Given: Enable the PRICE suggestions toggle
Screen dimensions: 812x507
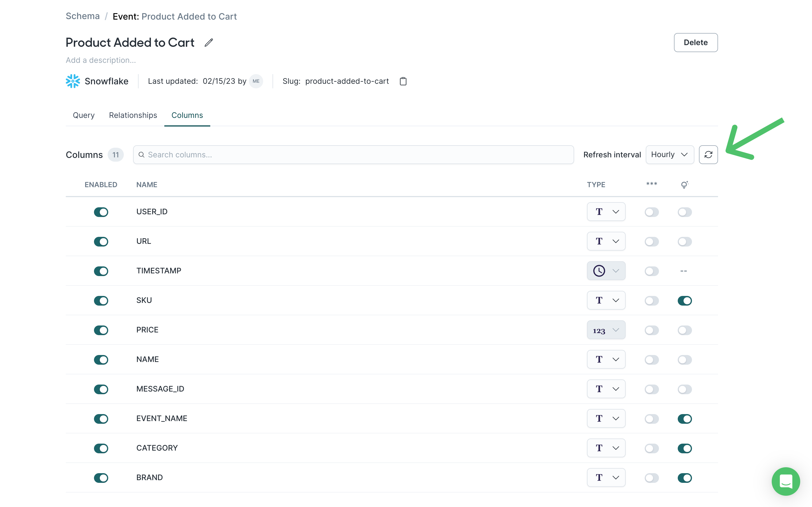Looking at the screenshot, I should [685, 330].
